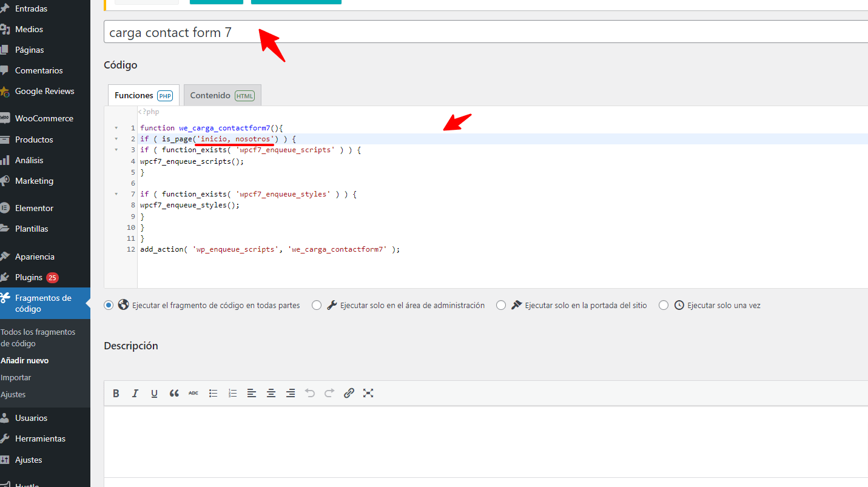The height and width of the screenshot is (487, 868).
Task: Open Herramientas menu entry
Action: point(45,438)
